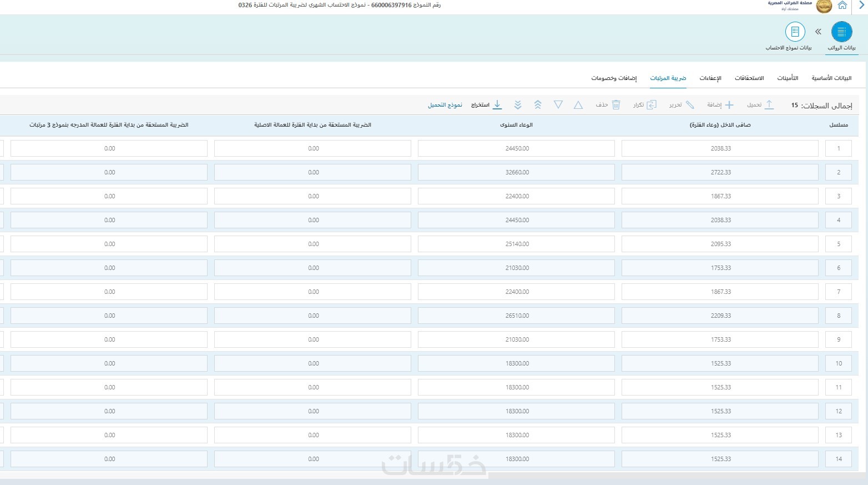Jump to top with double-up chevrons
The width and height of the screenshot is (868, 485).
[538, 104]
